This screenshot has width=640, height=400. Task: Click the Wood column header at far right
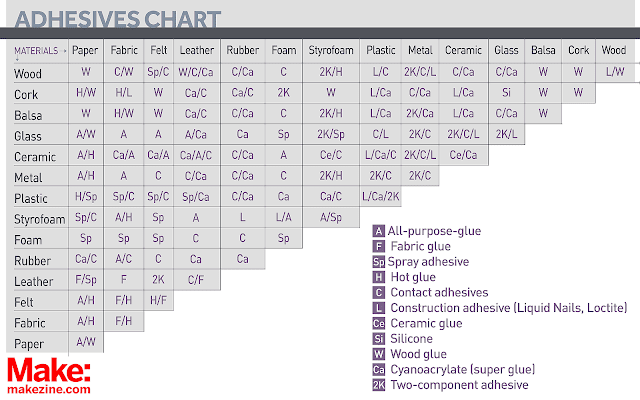coord(614,50)
